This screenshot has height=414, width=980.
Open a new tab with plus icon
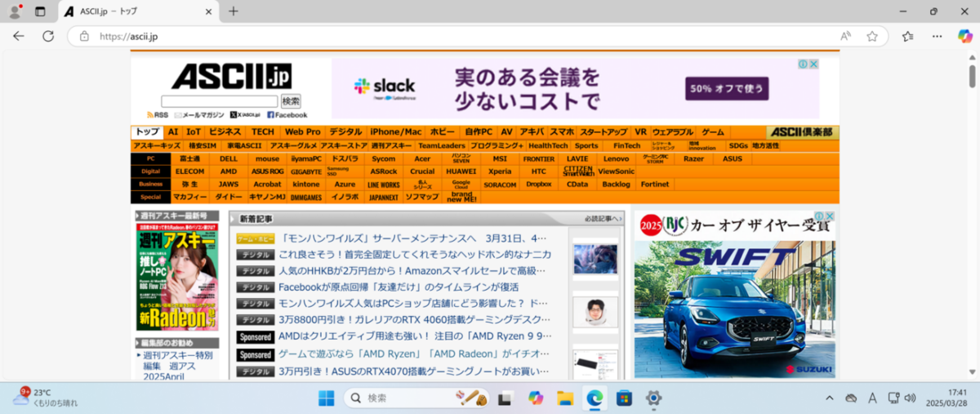[x=234, y=11]
